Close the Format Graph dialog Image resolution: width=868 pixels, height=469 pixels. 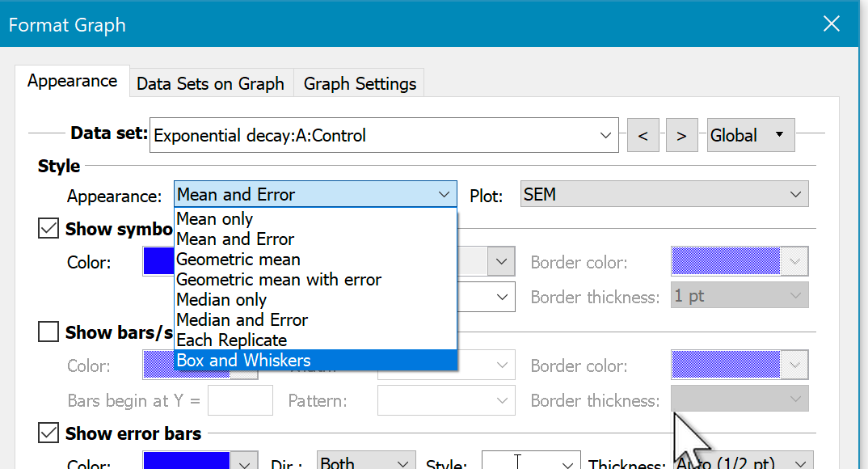point(831,24)
